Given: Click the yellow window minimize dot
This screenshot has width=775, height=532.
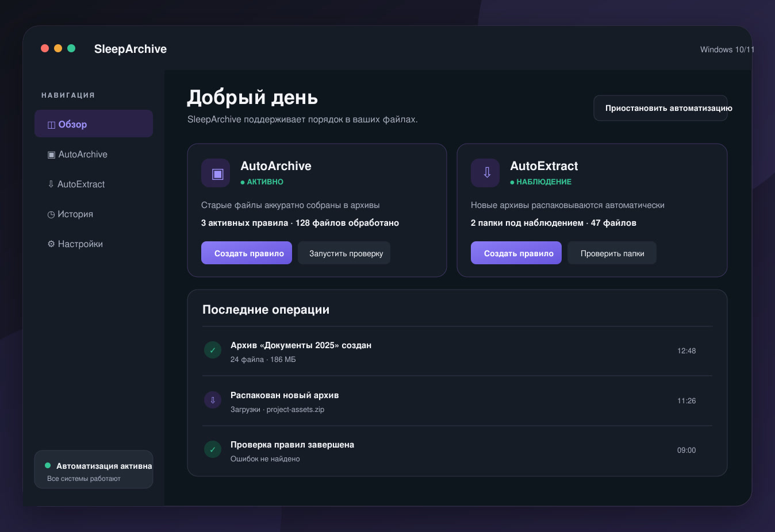Looking at the screenshot, I should [58, 48].
